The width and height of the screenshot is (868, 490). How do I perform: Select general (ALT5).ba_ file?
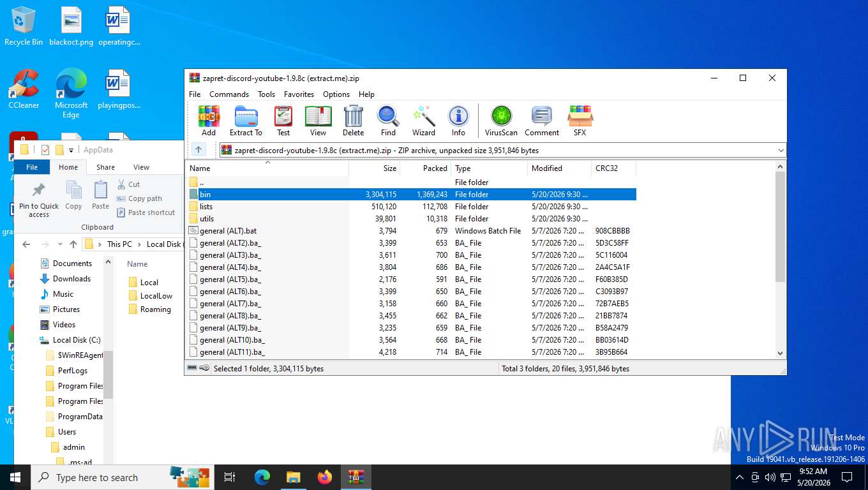[412, 279]
